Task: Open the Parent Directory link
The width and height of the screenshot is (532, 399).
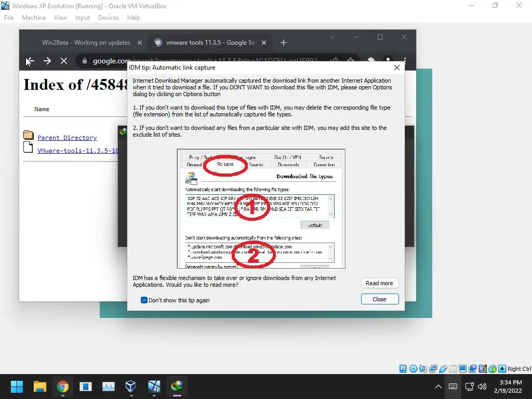Action: (67, 137)
